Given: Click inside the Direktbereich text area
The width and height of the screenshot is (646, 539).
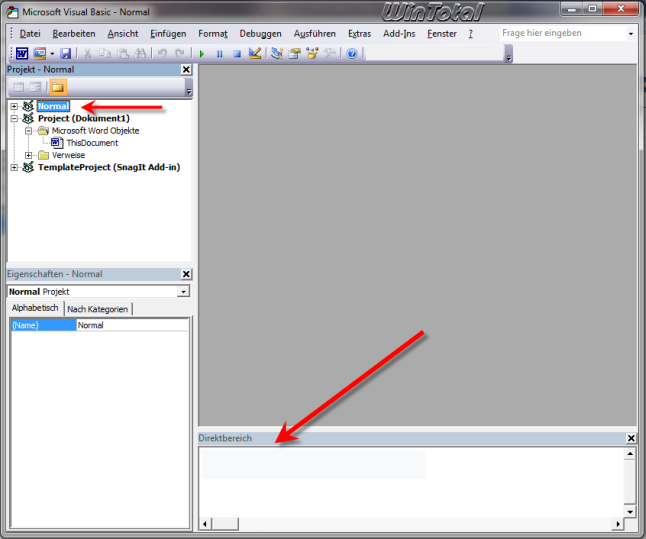Looking at the screenshot, I should click(x=411, y=482).
